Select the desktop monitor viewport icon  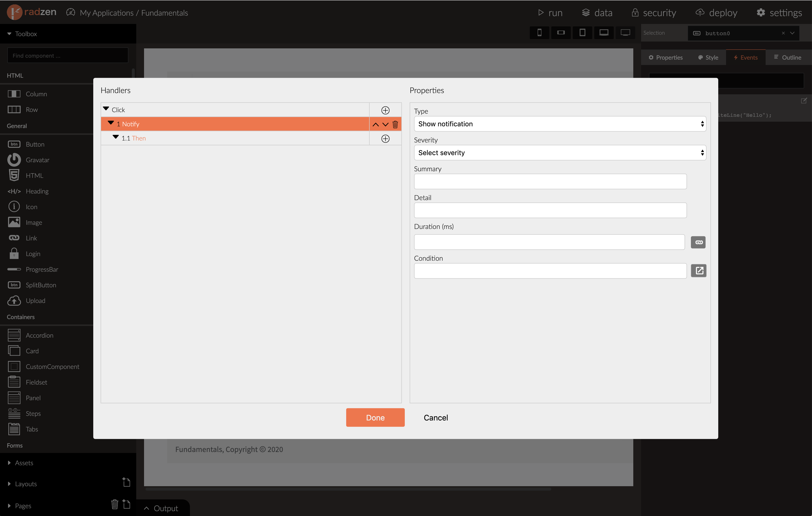pyautogui.click(x=625, y=33)
